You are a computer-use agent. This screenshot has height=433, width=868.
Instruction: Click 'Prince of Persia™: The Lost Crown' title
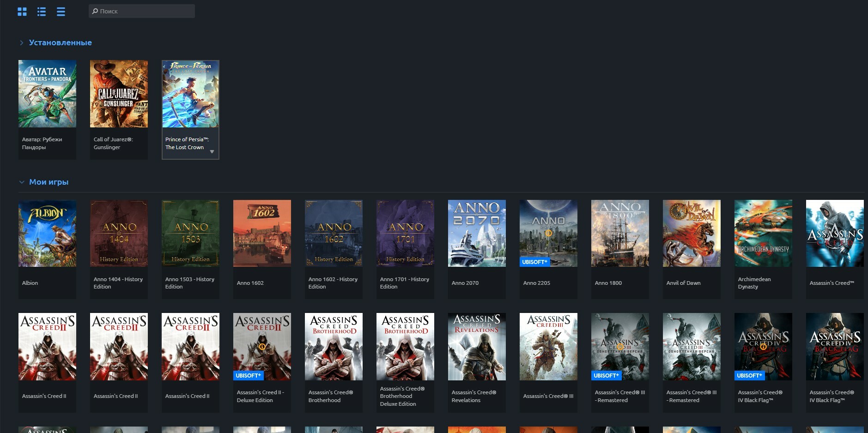click(x=187, y=143)
